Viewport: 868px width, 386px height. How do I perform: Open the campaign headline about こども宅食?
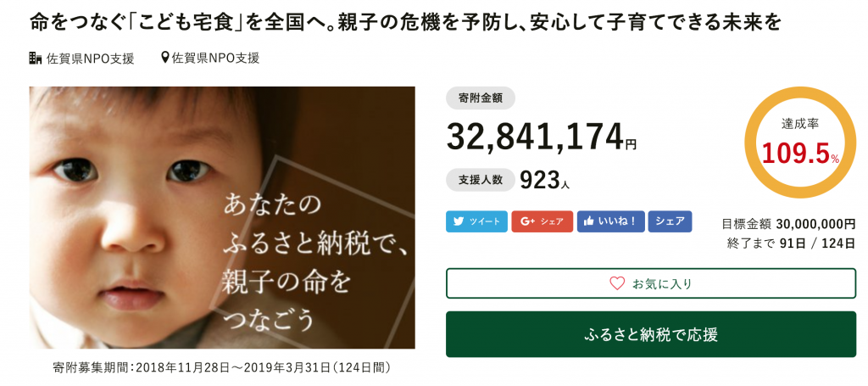pos(405,21)
